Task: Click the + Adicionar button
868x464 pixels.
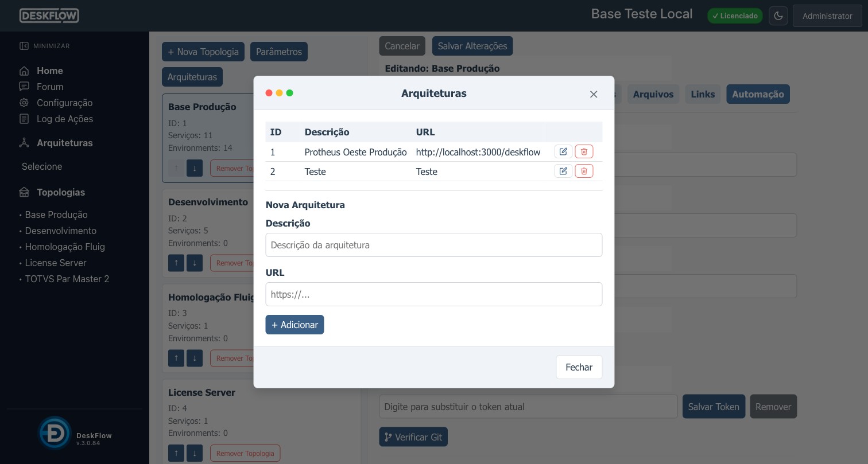Action: [294, 325]
